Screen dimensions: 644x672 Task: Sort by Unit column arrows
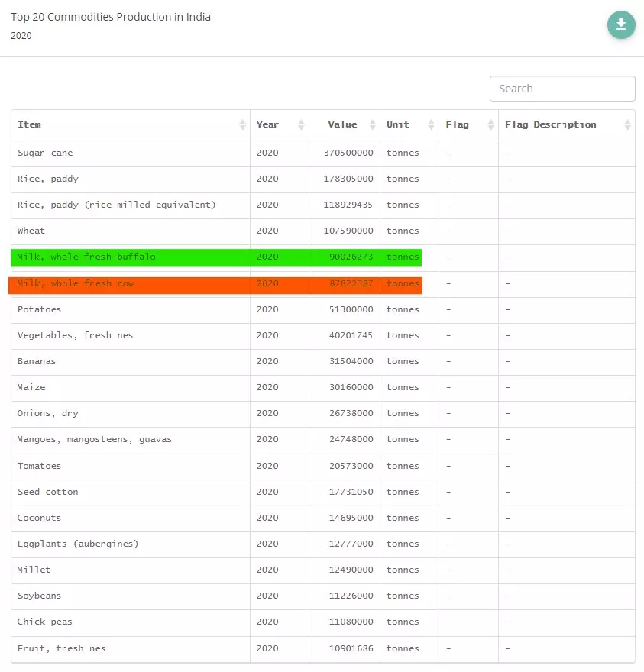431,124
